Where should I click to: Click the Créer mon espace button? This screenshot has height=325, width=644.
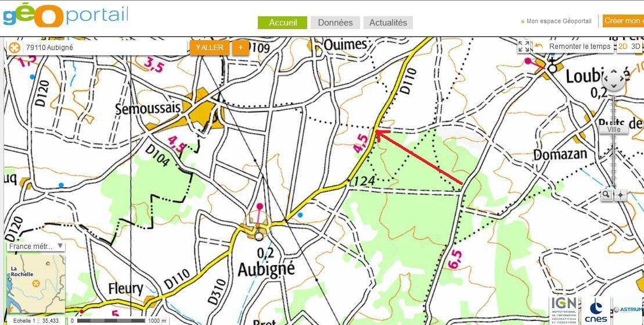coord(623,21)
